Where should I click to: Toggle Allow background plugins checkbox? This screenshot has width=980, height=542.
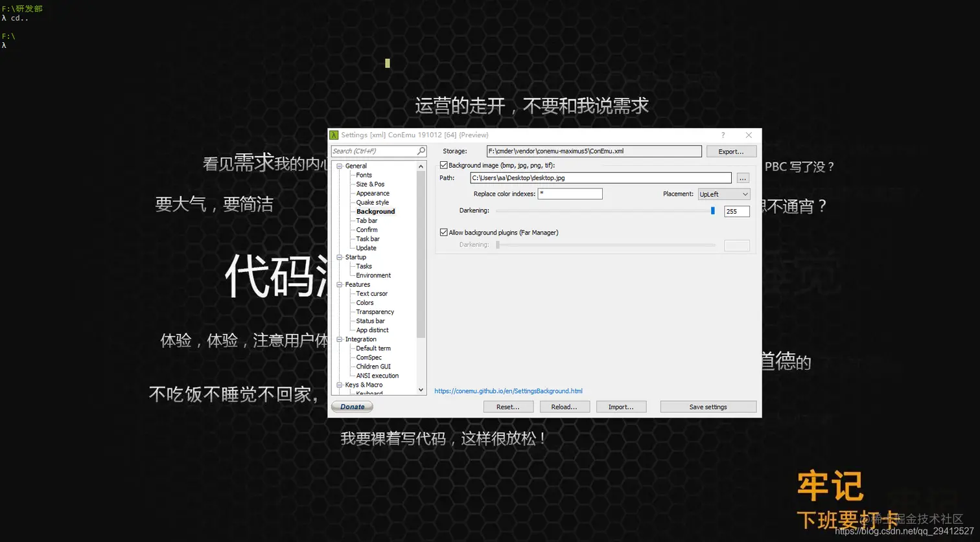[444, 232]
